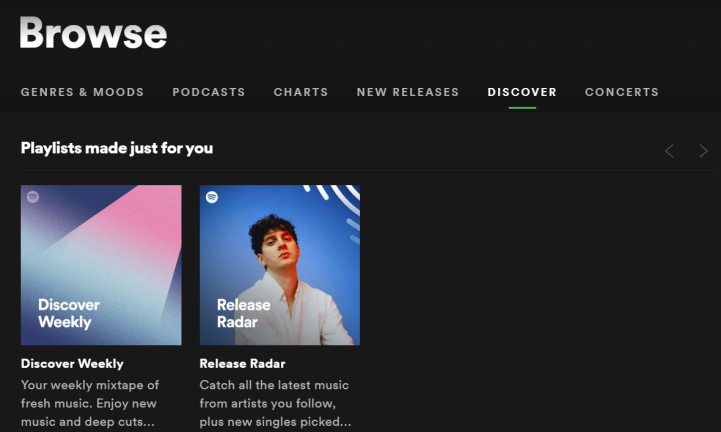Viewport: 721px width, 432px height.
Task: Open the Discover Weekly cover art
Action: (x=101, y=265)
